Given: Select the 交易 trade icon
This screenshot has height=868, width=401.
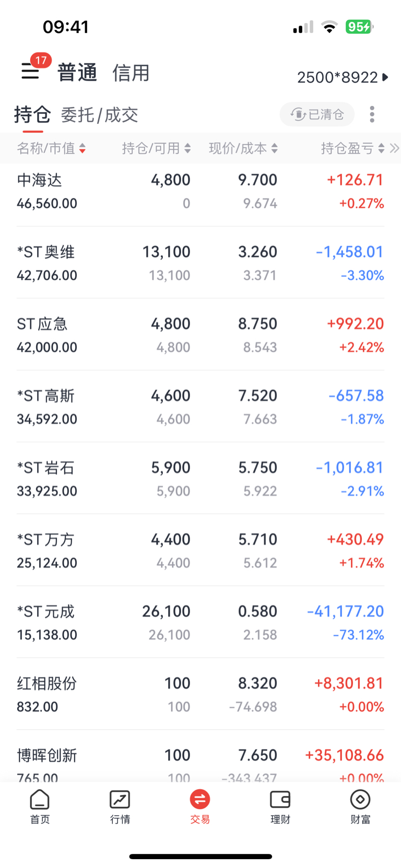Looking at the screenshot, I should [200, 806].
